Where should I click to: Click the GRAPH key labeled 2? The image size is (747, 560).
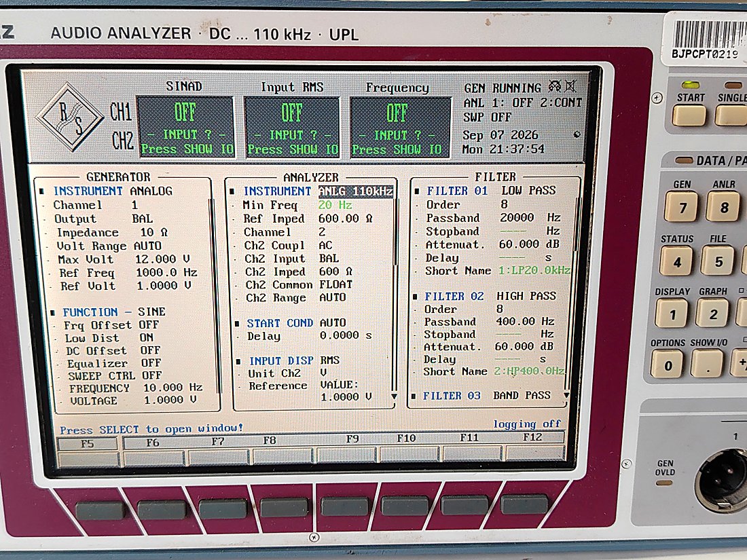coord(712,314)
